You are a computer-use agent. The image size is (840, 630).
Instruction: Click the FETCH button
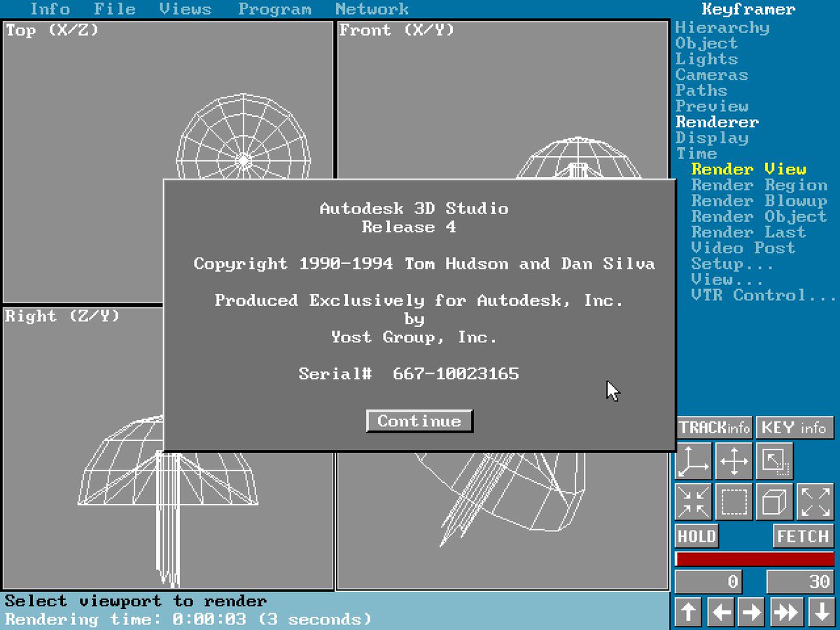point(804,536)
